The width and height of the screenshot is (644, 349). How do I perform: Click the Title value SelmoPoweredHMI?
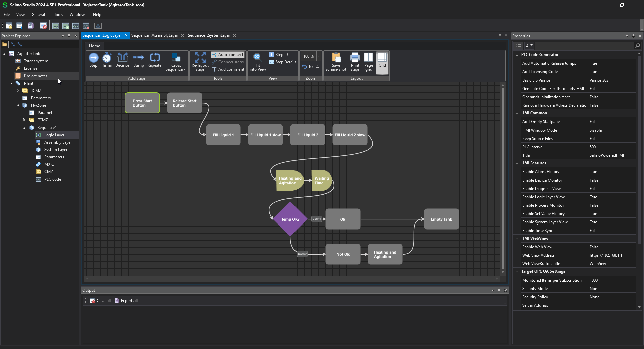coord(612,155)
